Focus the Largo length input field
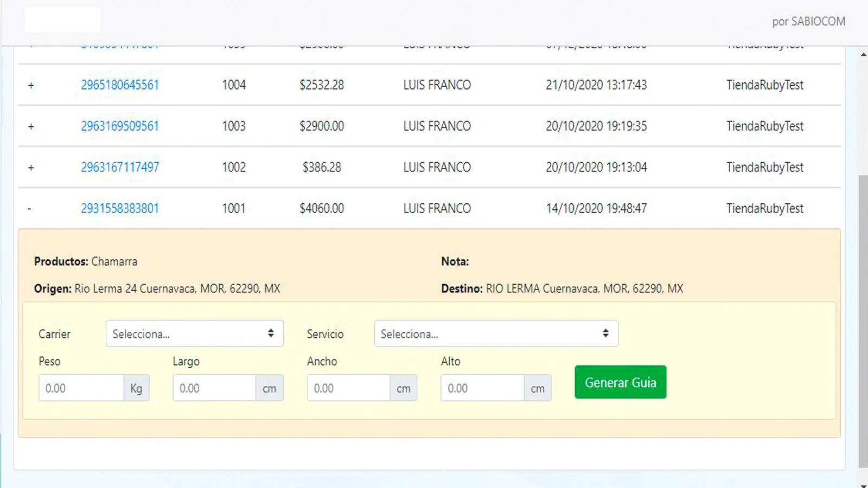Screen dimensions: 868x488 click(x=214, y=388)
